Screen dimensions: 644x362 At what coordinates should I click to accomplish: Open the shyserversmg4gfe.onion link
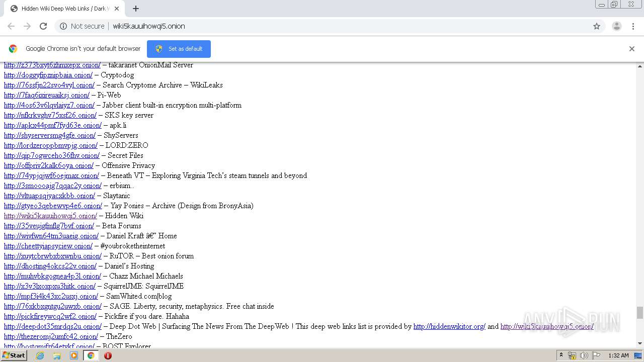pos(50,135)
